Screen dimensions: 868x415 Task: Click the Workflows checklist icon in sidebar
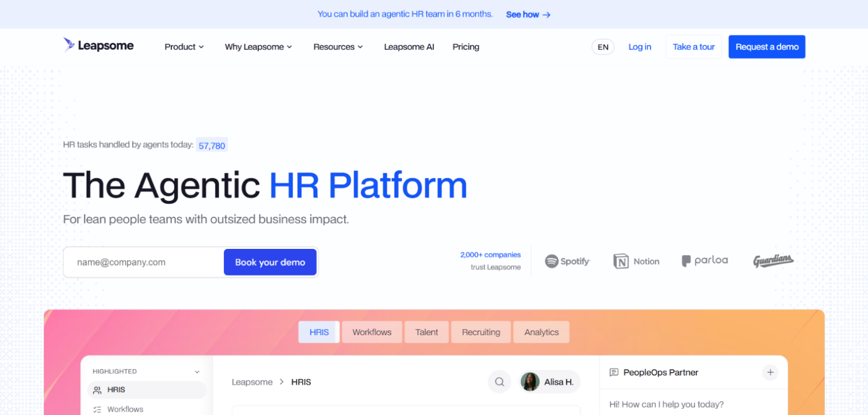coord(98,410)
